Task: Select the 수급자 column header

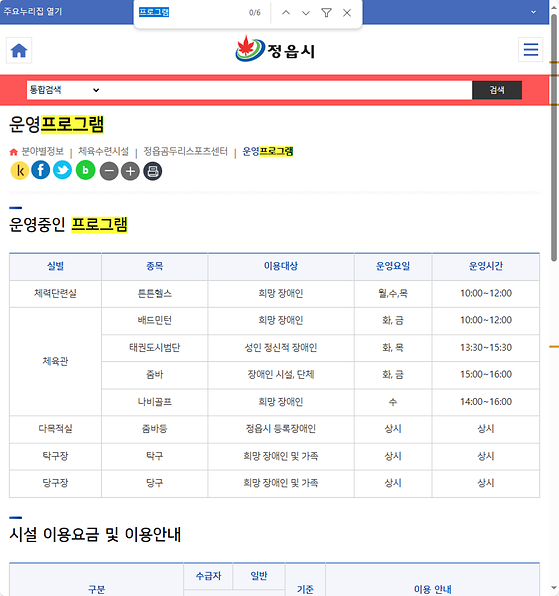Action: [208, 576]
